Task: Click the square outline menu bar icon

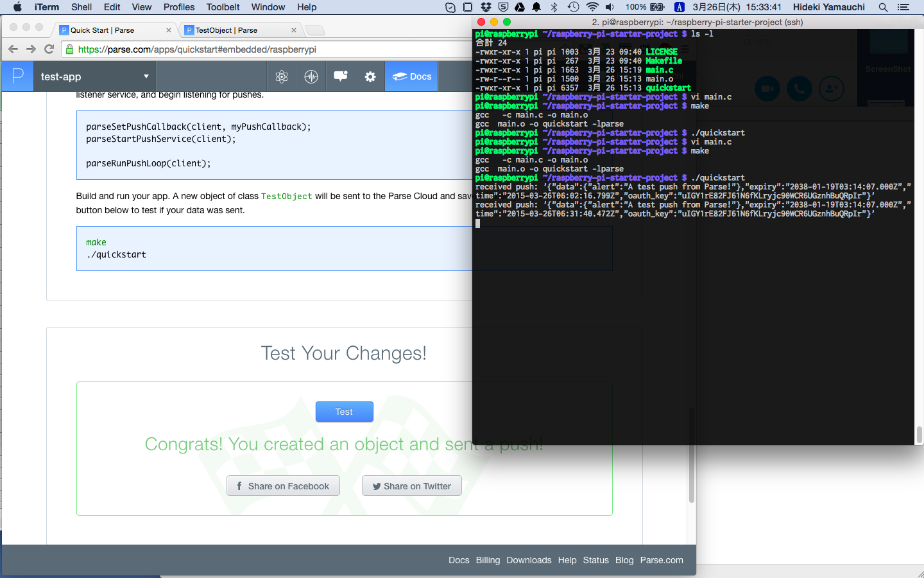Action: point(468,7)
